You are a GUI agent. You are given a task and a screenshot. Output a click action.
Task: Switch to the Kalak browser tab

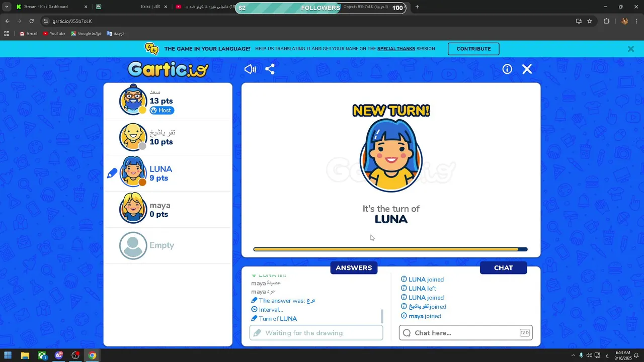click(132, 7)
